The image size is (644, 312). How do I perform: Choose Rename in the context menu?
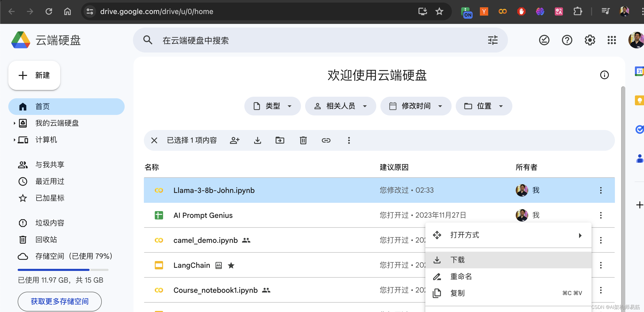[508, 277]
